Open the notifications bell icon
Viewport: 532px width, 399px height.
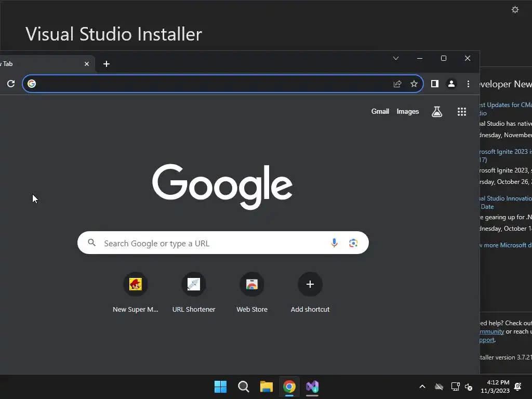[x=518, y=387]
